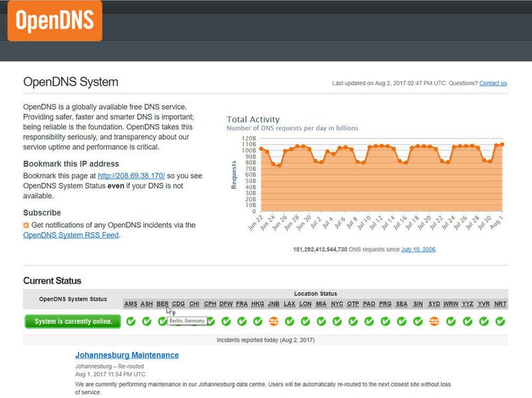
Task: Click the OpenDNS orange logo
Action: coord(55,21)
